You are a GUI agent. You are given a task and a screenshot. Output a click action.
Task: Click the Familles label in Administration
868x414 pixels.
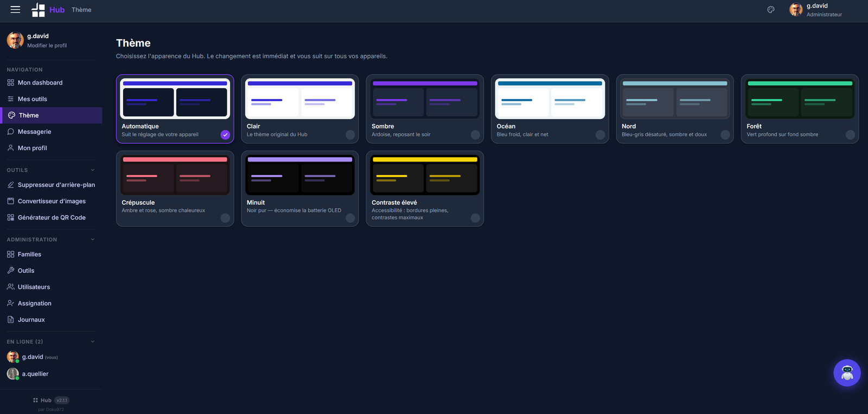(29, 254)
